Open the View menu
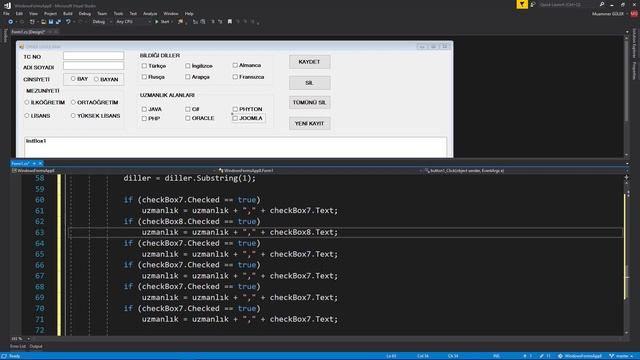 (33, 13)
